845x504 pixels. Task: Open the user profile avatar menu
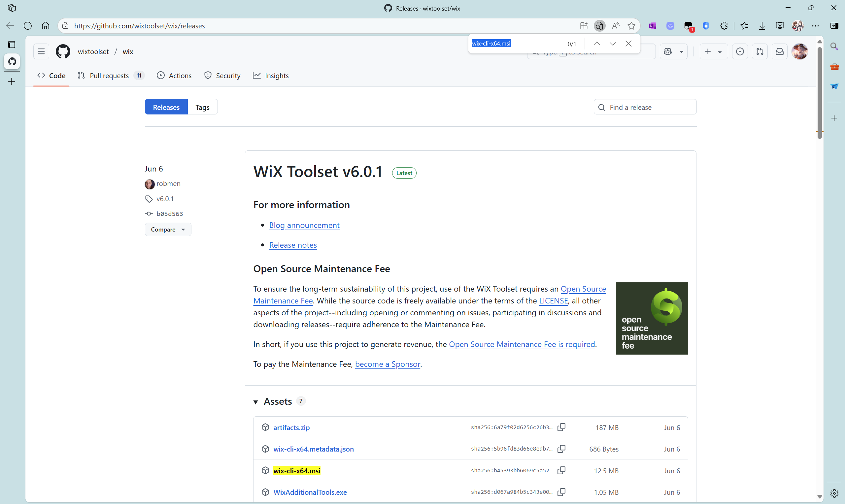[x=800, y=52]
